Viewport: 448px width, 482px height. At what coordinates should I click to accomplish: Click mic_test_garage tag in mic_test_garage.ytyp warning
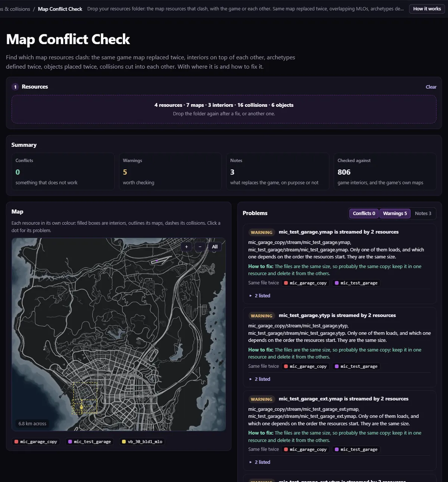(356, 366)
